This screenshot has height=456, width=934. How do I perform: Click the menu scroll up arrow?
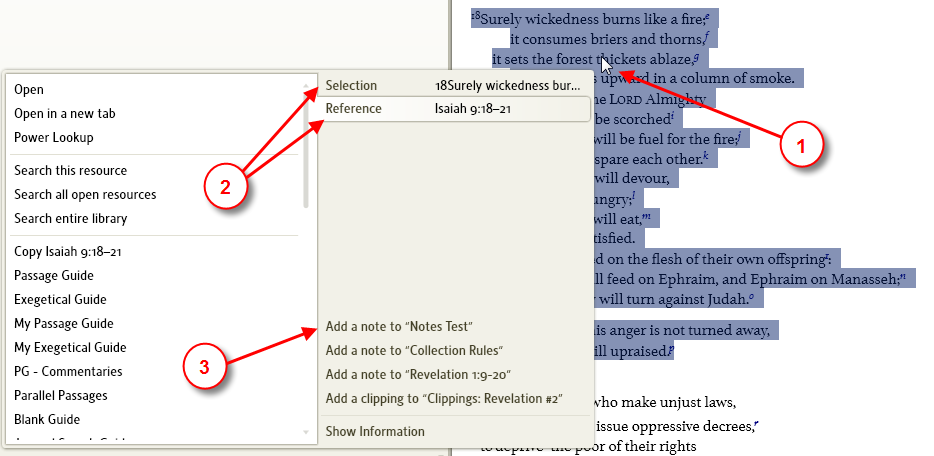click(x=306, y=86)
